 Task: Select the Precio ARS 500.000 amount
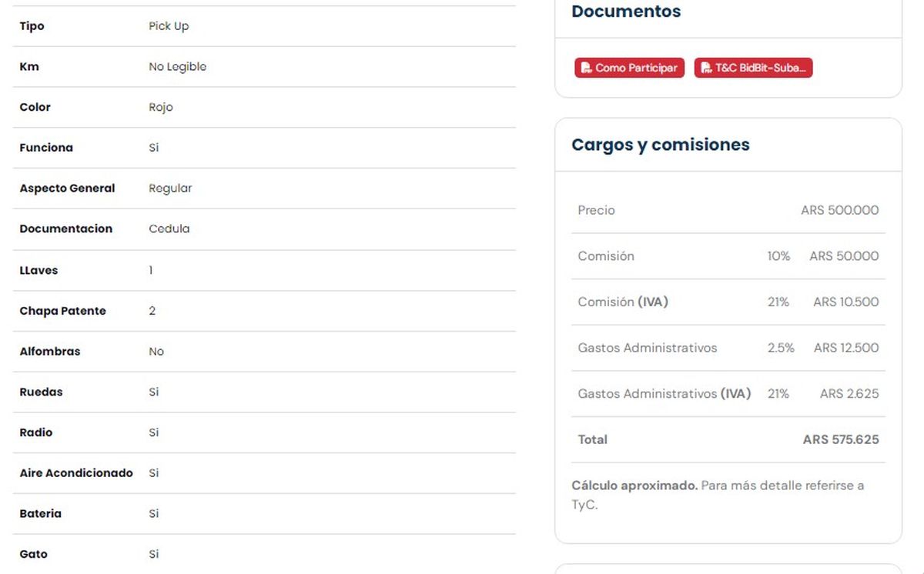point(839,210)
